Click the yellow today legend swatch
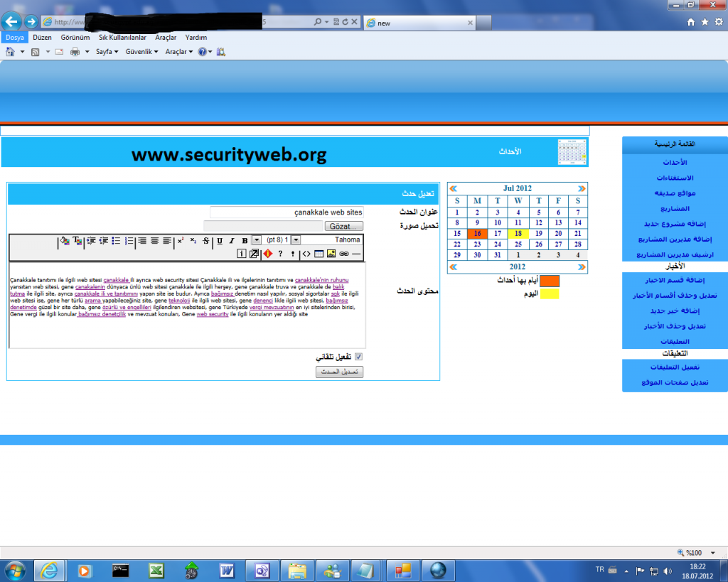Image resolution: width=728 pixels, height=582 pixels. 550,293
